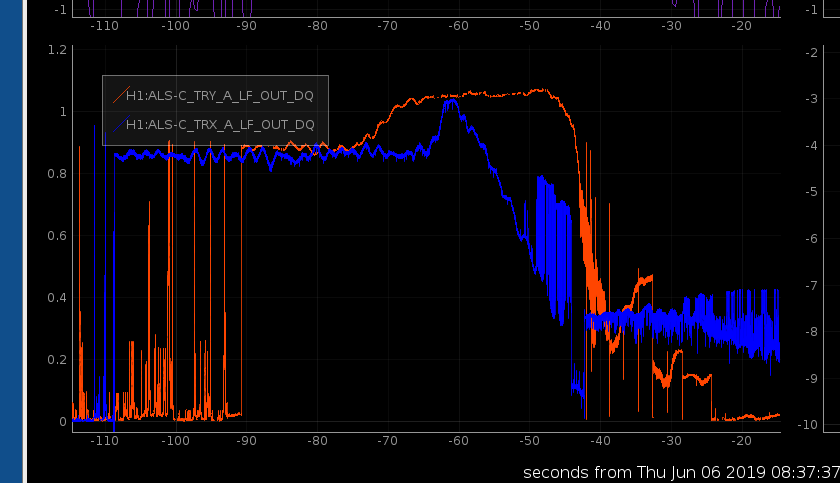
Task: Click the 1.2 value on the left y-axis
Action: coord(57,50)
